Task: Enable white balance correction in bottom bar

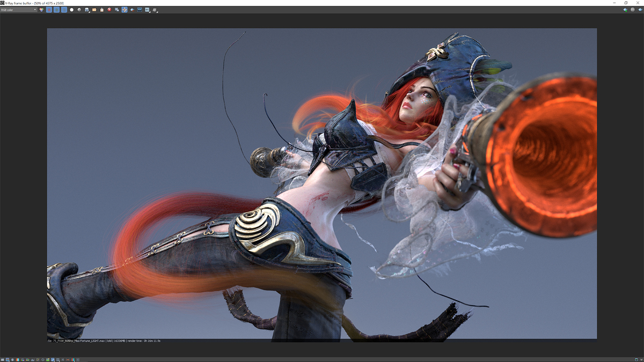Action: tap(17, 359)
